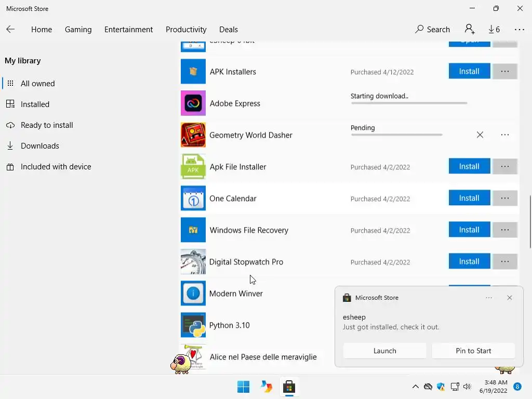Open the notification center badge showing 8
Screen dimensions: 532x399
click(x=517, y=387)
